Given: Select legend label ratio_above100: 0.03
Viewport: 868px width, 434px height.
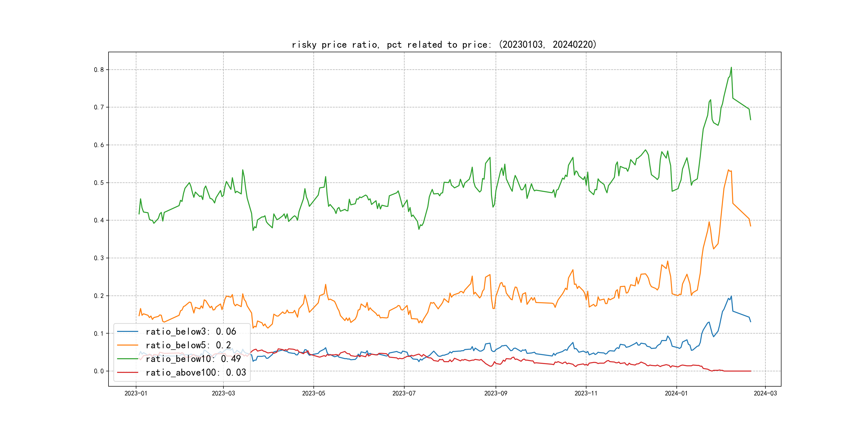Looking at the screenshot, I should point(196,372).
